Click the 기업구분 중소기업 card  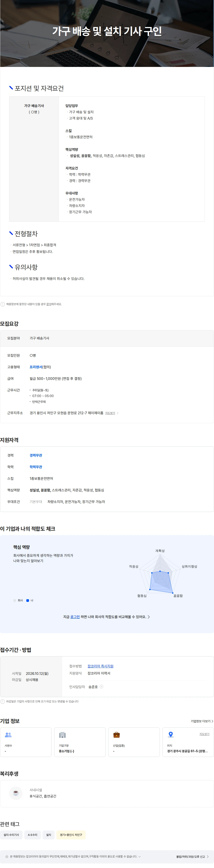coord(80,742)
